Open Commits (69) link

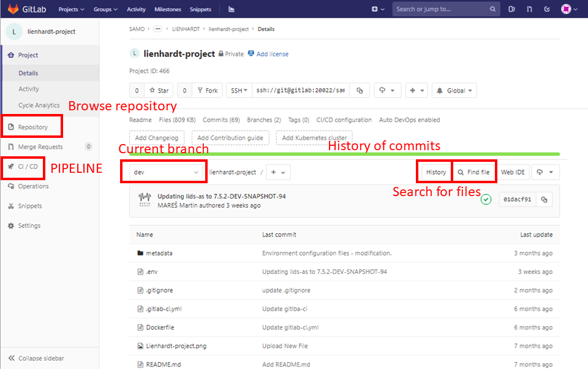coord(221,120)
